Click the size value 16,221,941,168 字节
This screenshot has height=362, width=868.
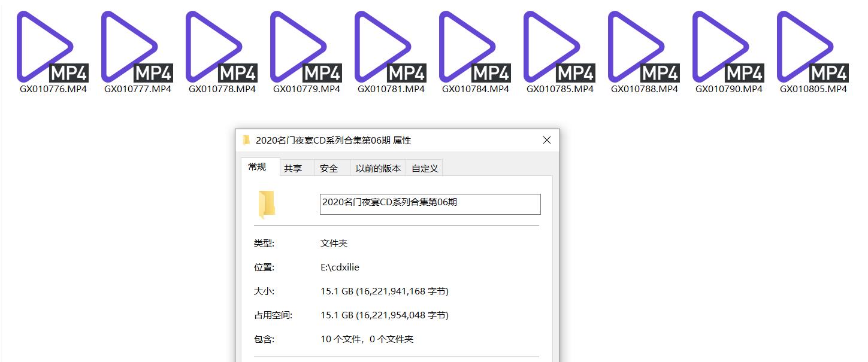coord(403,291)
